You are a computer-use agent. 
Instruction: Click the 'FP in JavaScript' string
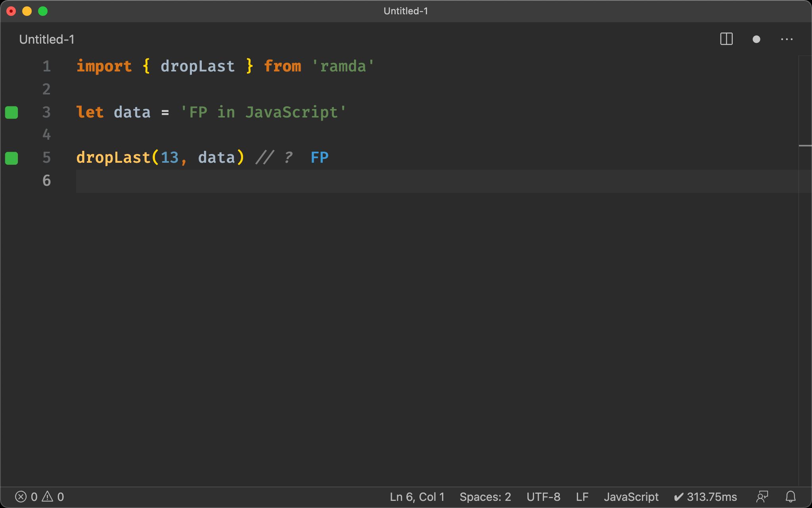(263, 112)
